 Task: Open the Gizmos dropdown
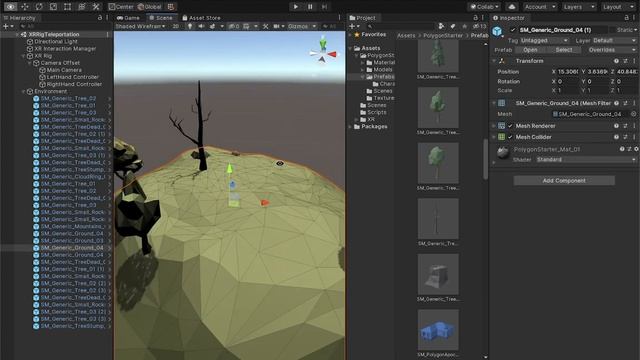(302, 26)
